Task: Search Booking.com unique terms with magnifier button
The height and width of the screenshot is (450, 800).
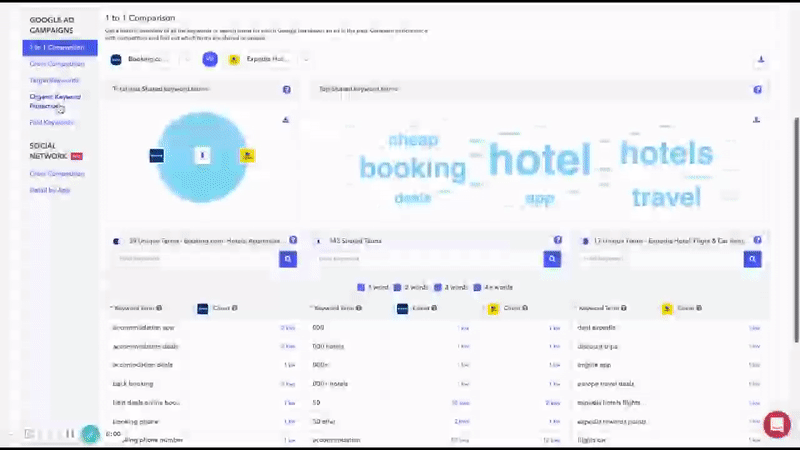Action: pyautogui.click(x=288, y=259)
